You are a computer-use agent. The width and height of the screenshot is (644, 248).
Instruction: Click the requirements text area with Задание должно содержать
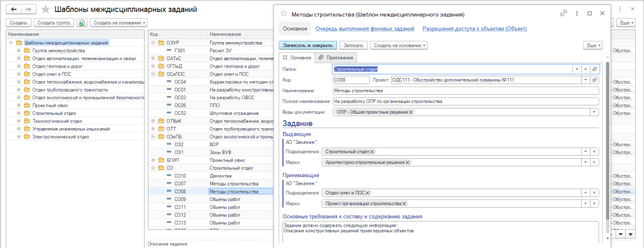click(440, 232)
